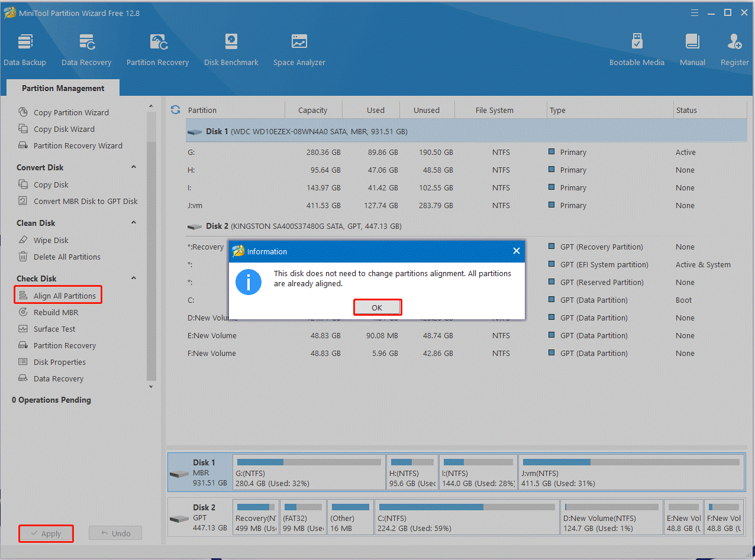
Task: Click Recovery 499 MB block in disk map
Action: click(x=255, y=517)
